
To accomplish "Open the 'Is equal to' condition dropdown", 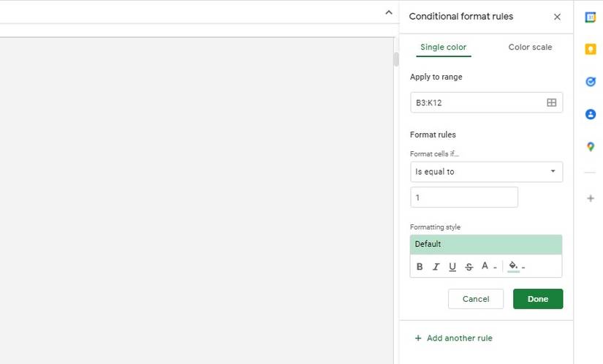I will [486, 172].
